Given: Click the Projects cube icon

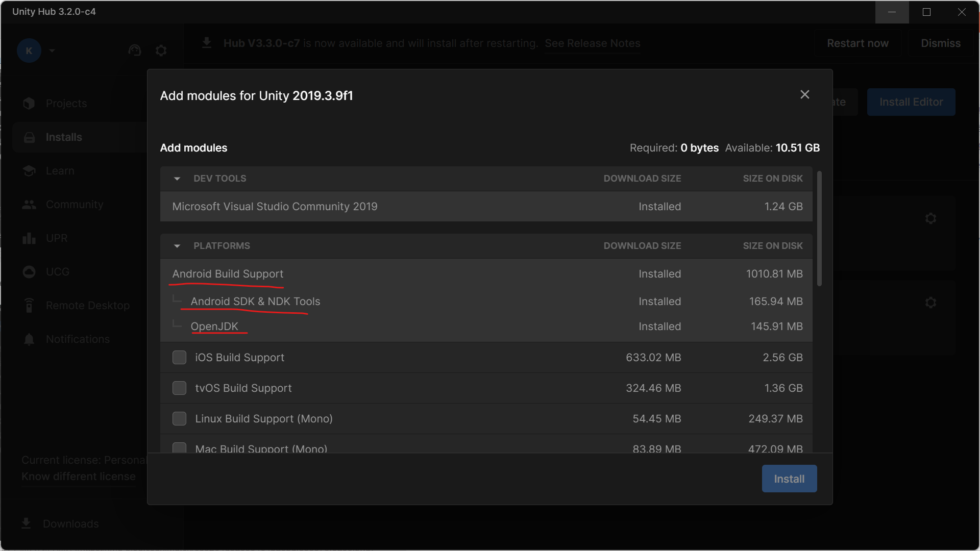Looking at the screenshot, I should click(x=29, y=103).
